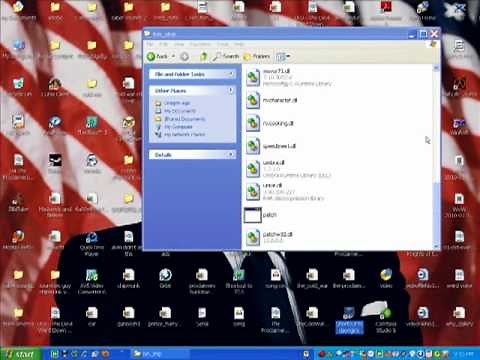Open My Documents link in Other Places
Screen dimensions: 480x360
click(180, 111)
